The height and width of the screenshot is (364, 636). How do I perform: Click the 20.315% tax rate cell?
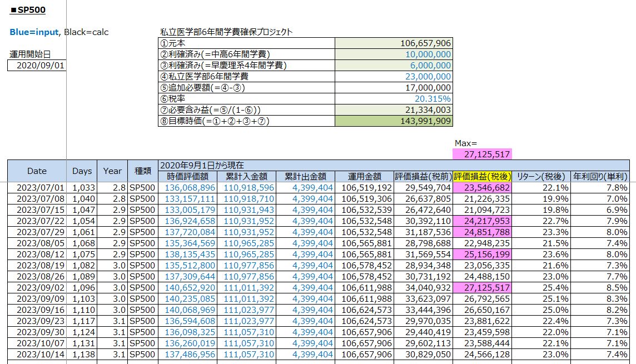pos(394,99)
